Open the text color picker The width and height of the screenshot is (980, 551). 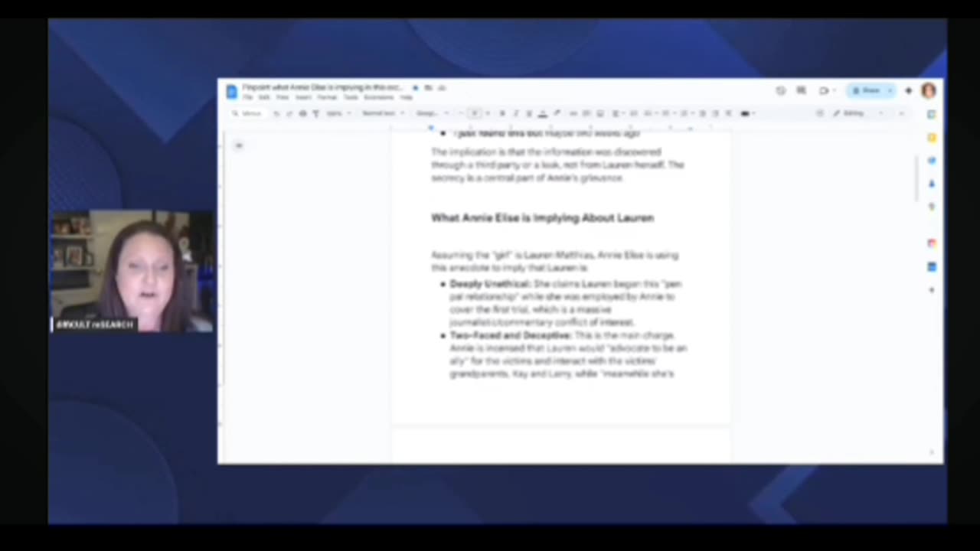pos(542,113)
